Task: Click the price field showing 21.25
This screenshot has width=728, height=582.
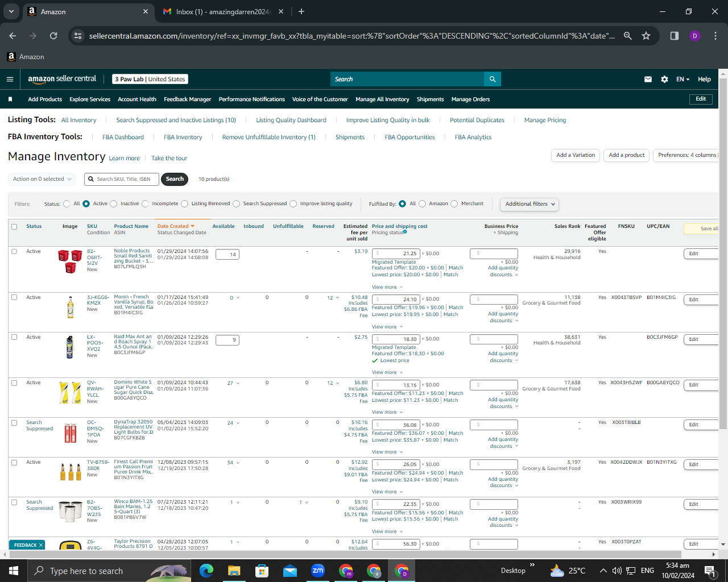Action: 396,253
